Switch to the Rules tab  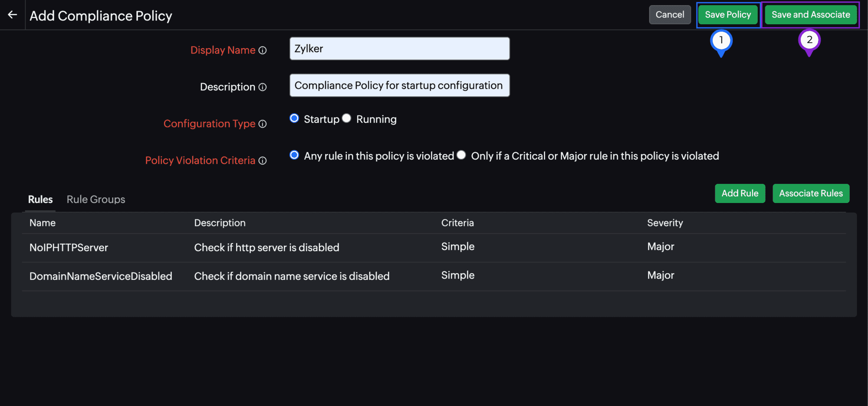pos(40,200)
